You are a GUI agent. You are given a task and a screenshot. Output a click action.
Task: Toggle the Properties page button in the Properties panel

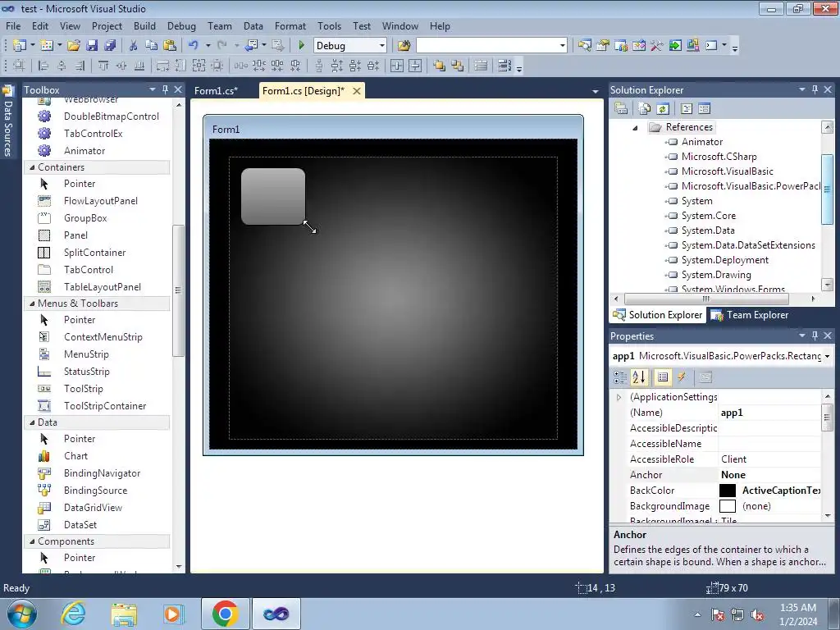pyautogui.click(x=663, y=377)
